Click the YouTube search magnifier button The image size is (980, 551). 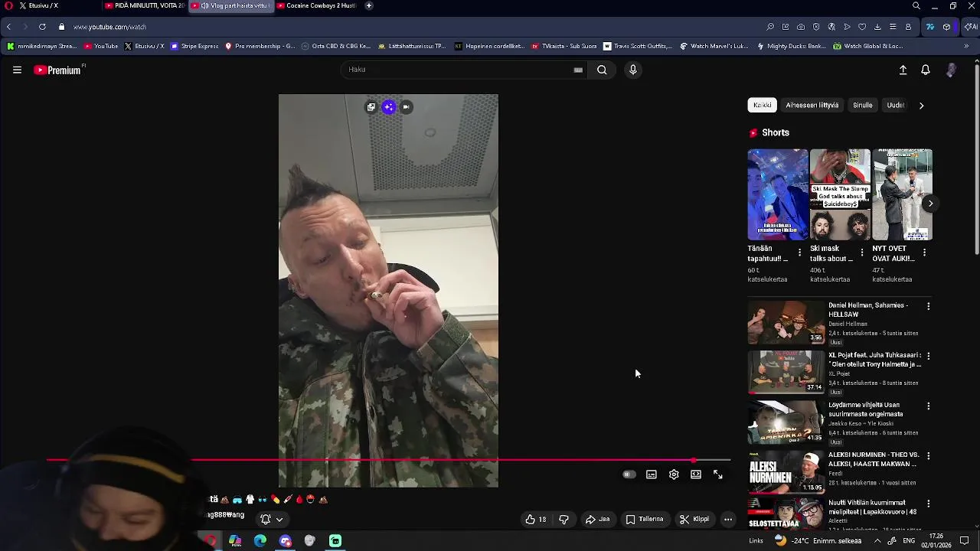pos(602,70)
